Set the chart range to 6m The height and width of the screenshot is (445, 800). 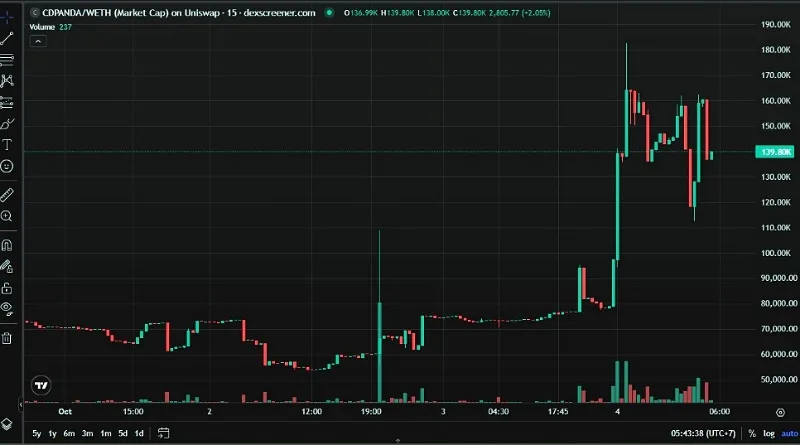[x=69, y=434]
